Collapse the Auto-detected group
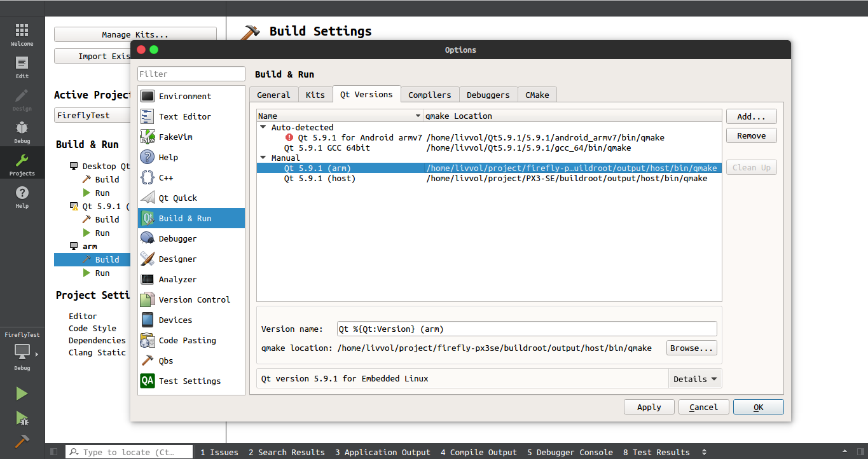Screen dimensions: 868x459 pos(263,127)
